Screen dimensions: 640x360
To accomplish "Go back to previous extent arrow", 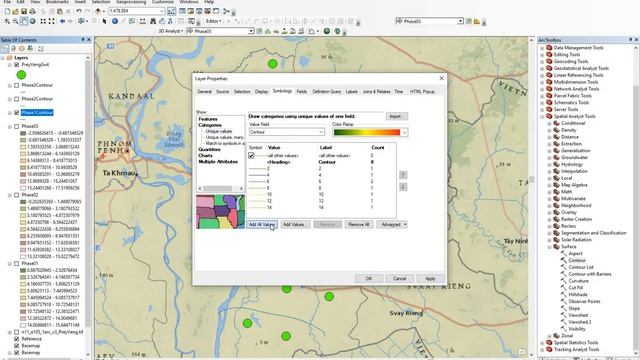I will tap(62, 21).
